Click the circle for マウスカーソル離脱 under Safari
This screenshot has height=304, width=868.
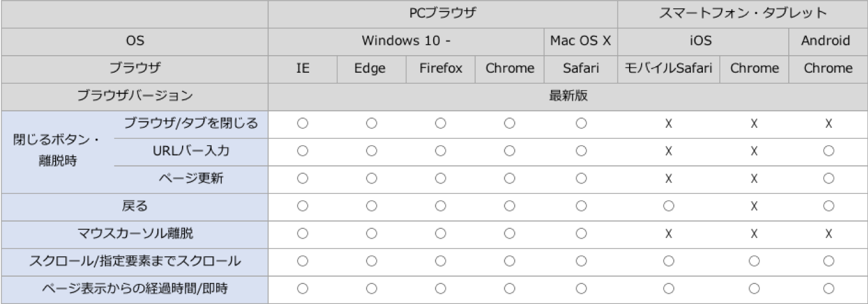click(581, 234)
